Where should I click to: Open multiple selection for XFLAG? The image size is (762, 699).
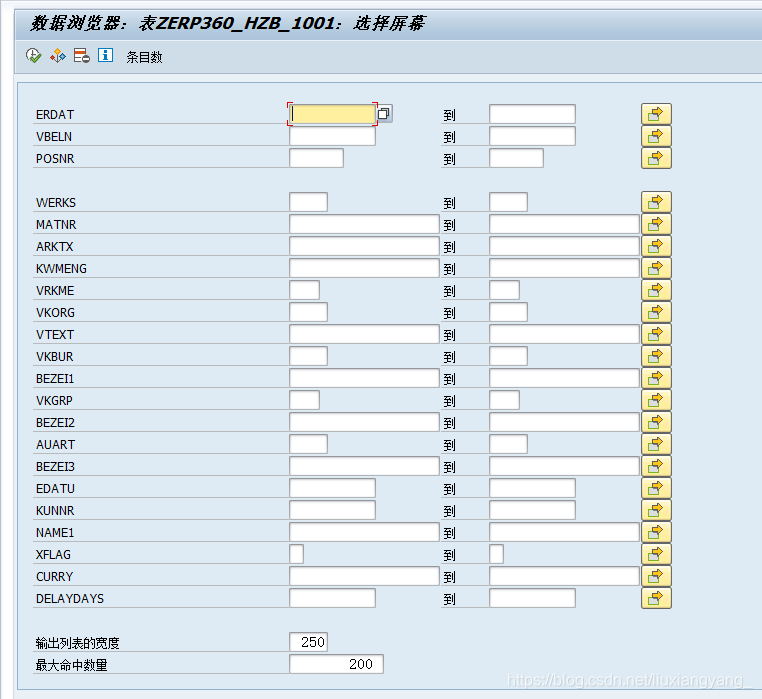pos(656,554)
